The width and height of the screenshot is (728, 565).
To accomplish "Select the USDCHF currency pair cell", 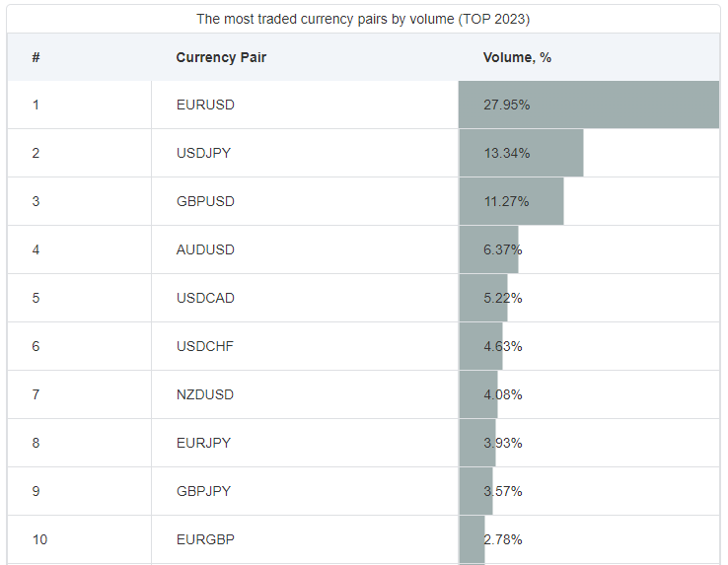I will pyautogui.click(x=205, y=346).
